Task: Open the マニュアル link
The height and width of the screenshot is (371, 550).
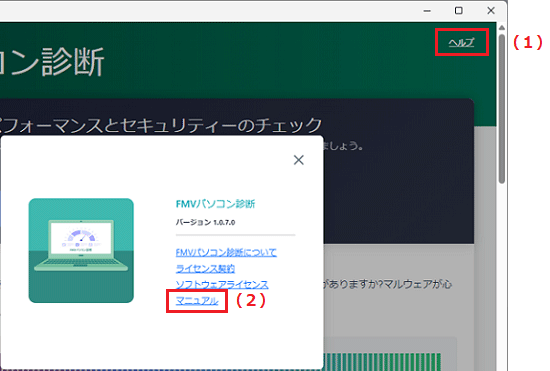Action: pyautogui.click(x=197, y=301)
